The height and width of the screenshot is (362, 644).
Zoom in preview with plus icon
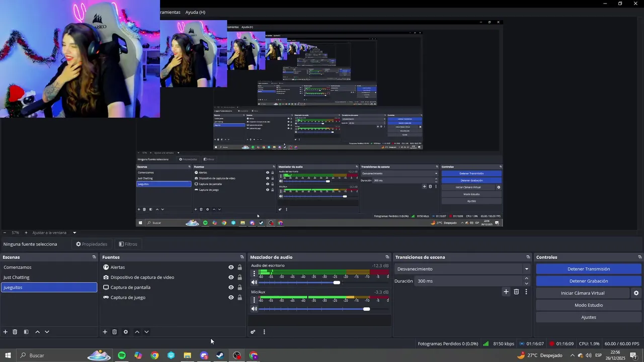coord(26,233)
